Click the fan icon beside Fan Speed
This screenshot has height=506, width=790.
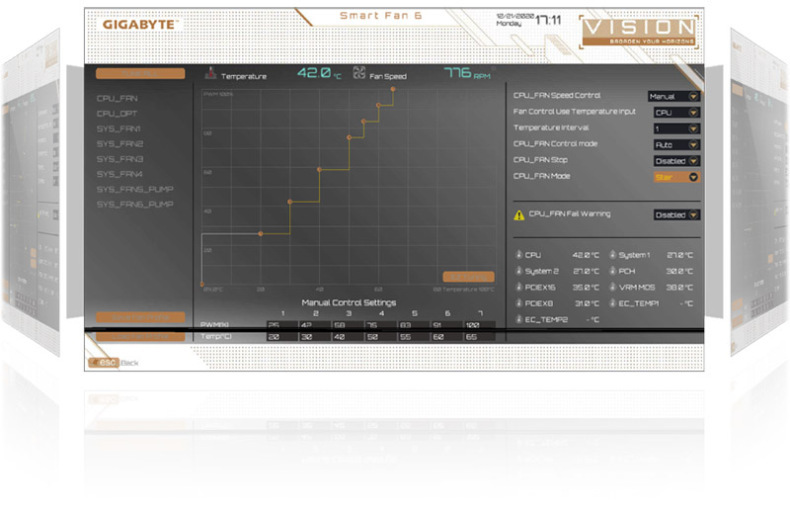[x=359, y=73]
